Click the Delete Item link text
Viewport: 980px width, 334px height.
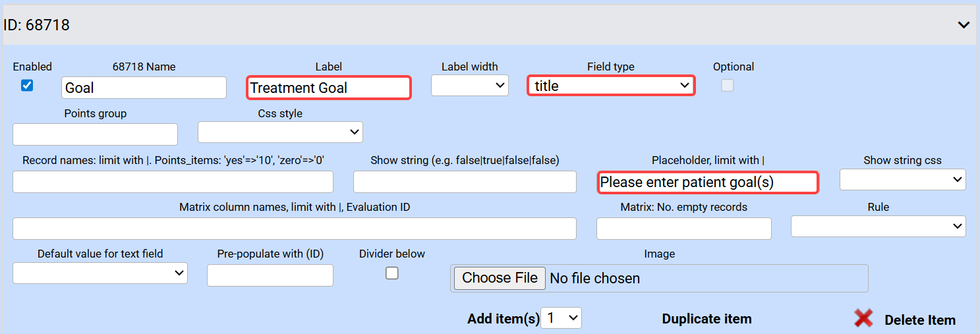pos(919,320)
